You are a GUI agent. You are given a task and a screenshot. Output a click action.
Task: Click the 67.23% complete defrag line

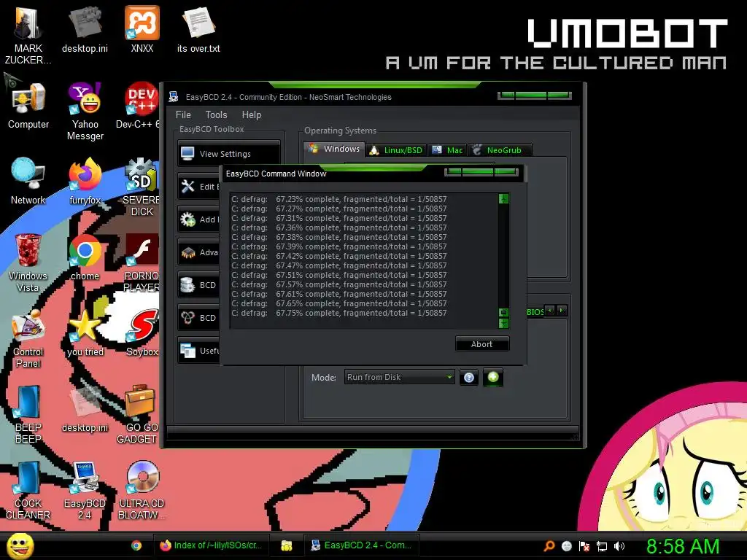click(339, 199)
